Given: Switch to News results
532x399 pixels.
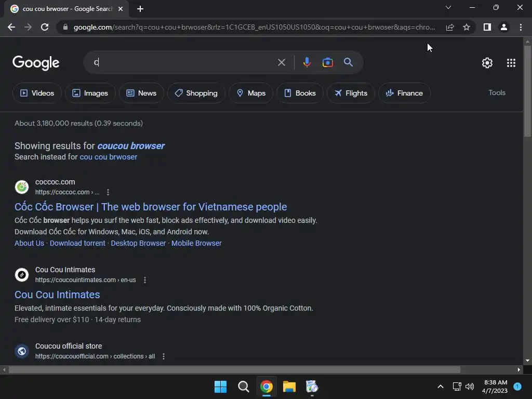Looking at the screenshot, I should [x=141, y=93].
